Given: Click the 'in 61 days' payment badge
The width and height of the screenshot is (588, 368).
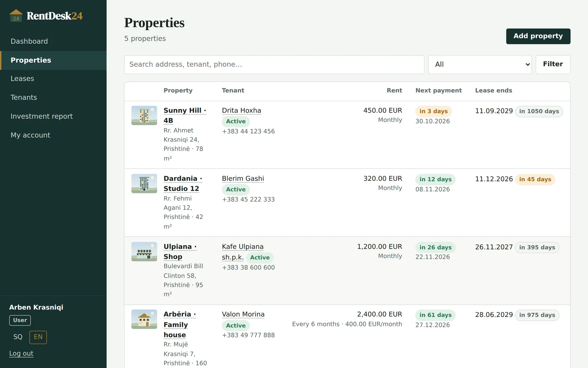Looking at the screenshot, I should point(435,315).
